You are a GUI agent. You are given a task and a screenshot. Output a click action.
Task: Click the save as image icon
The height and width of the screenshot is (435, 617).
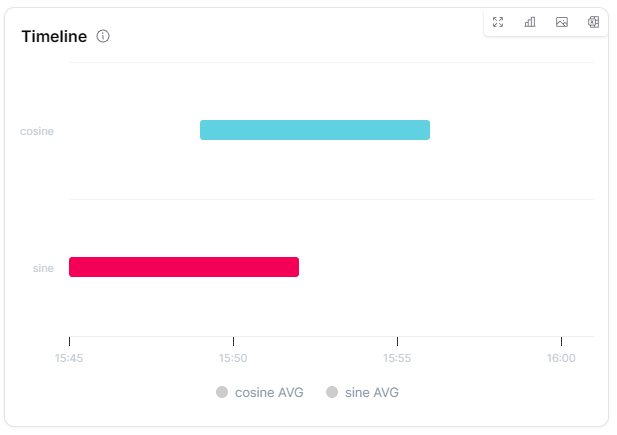click(x=562, y=22)
